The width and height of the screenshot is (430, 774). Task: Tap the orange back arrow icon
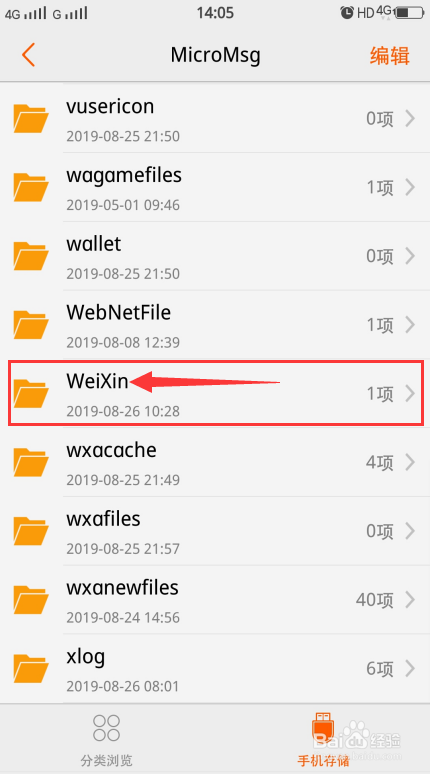coord(28,55)
